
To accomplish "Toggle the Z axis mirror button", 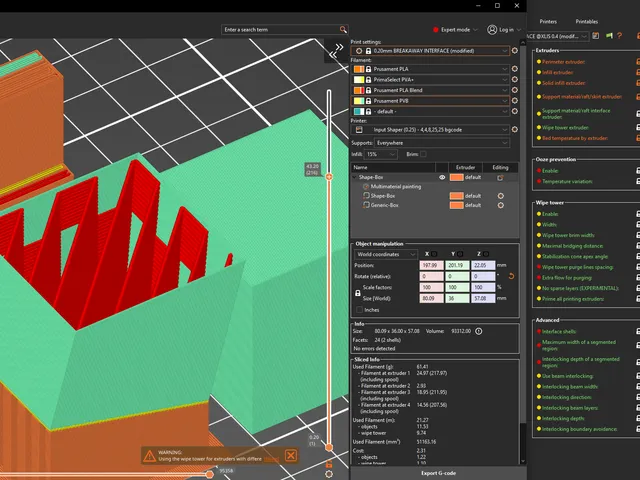I will click(x=486, y=254).
